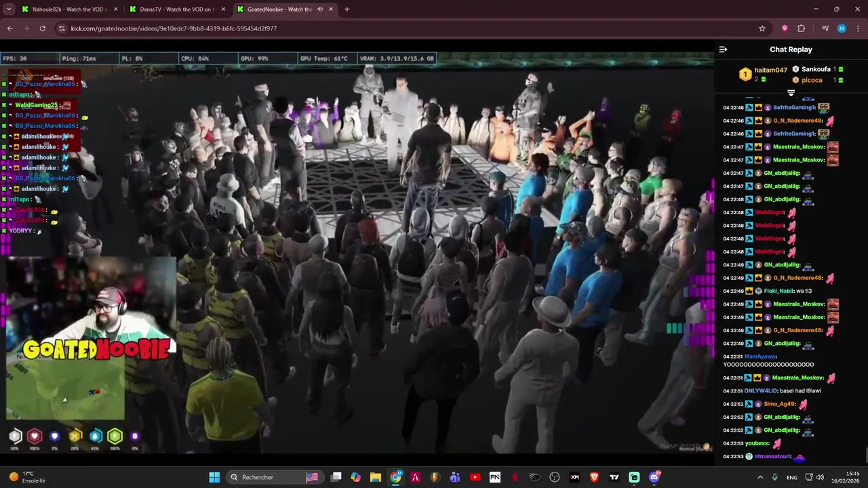Click the 'wa tl3' chat message text

pos(804,291)
